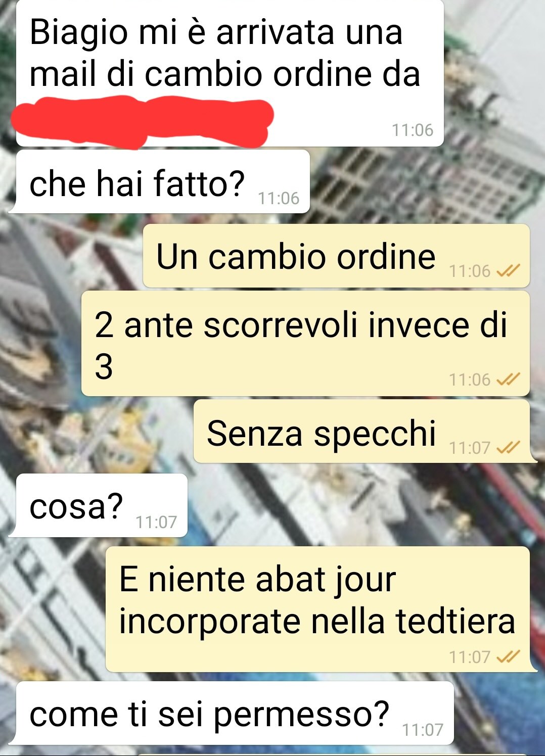Tap the "2 ante scorrevoli invece di 3" bubble
This screenshot has height=756, width=545.
point(305,343)
